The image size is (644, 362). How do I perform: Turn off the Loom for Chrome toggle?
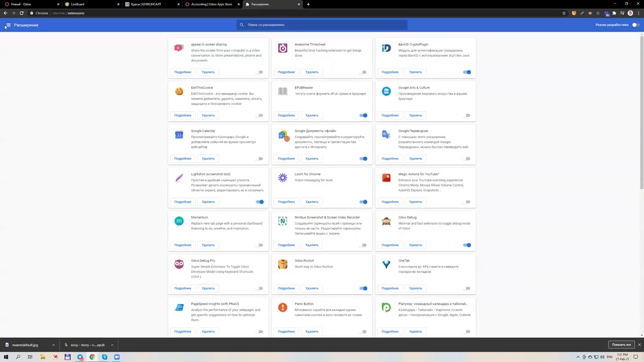[363, 202]
